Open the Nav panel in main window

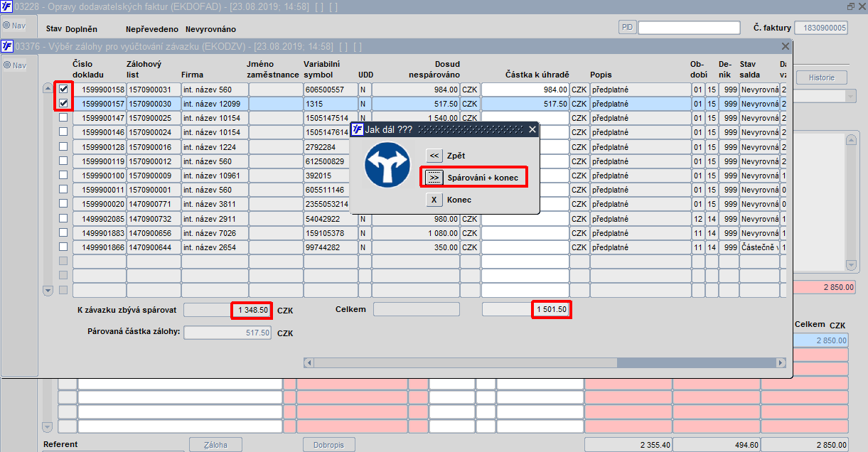14,26
